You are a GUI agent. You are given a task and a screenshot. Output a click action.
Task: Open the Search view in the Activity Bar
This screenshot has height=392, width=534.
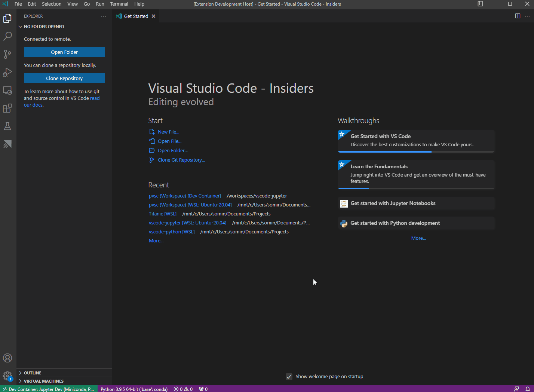point(7,36)
